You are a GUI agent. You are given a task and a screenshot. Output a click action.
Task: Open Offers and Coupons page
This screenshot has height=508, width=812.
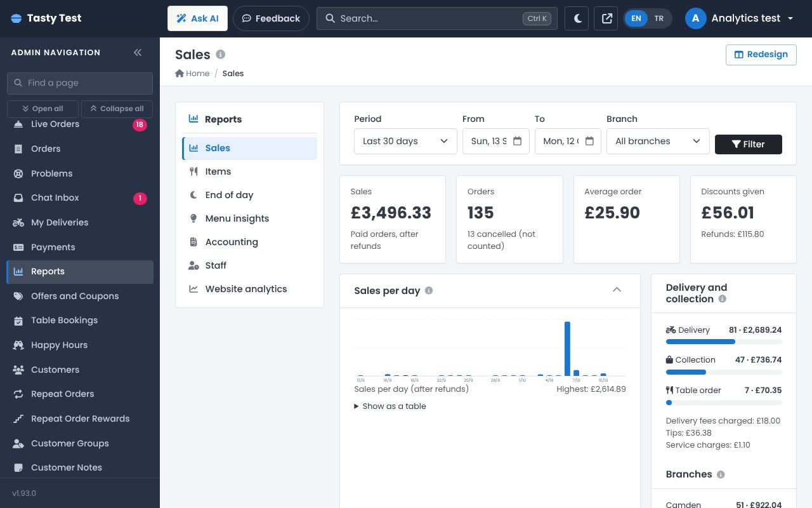pos(80,296)
